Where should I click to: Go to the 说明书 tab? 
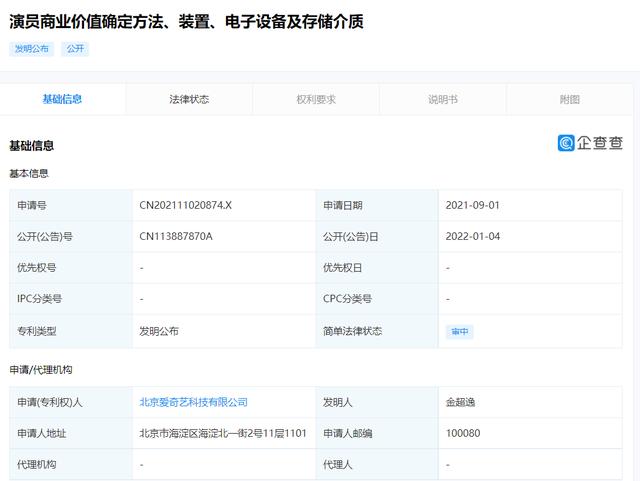pos(443,99)
